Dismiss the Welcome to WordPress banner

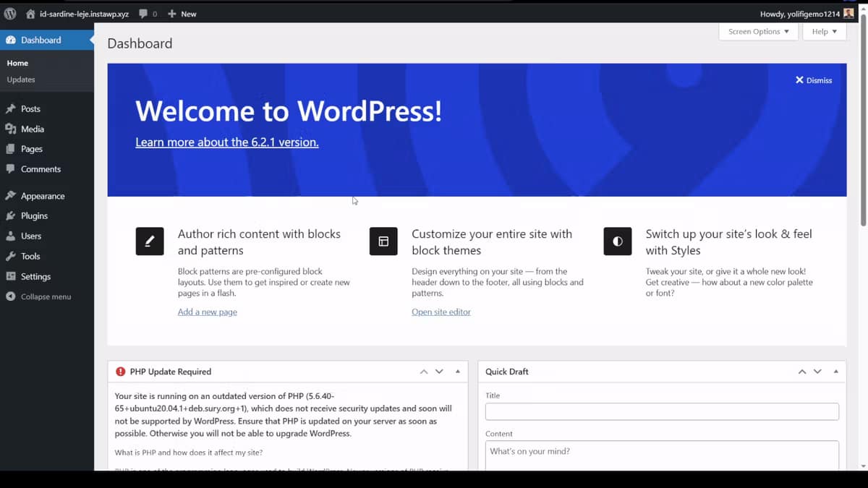(813, 80)
